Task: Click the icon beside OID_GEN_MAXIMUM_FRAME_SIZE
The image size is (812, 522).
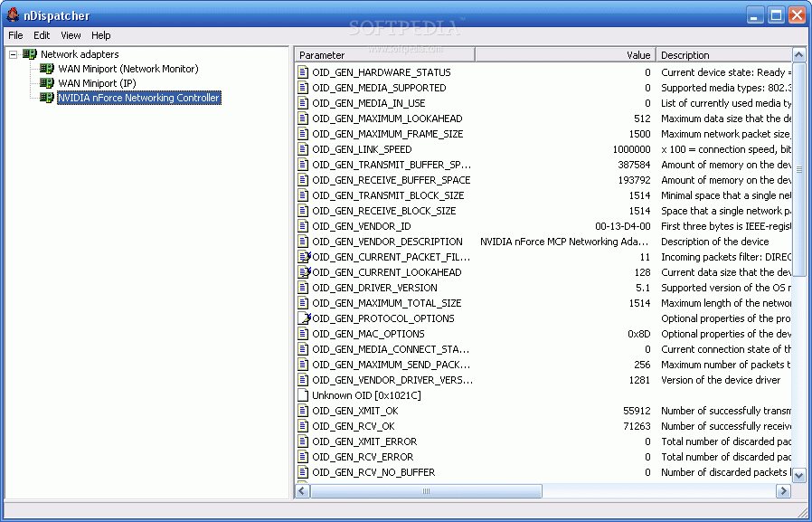Action: click(x=304, y=134)
